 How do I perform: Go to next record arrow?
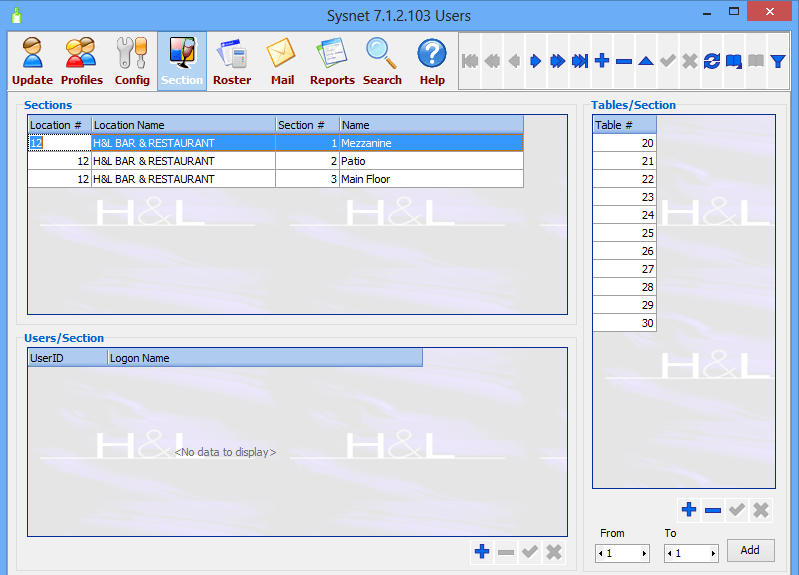pyautogui.click(x=536, y=61)
